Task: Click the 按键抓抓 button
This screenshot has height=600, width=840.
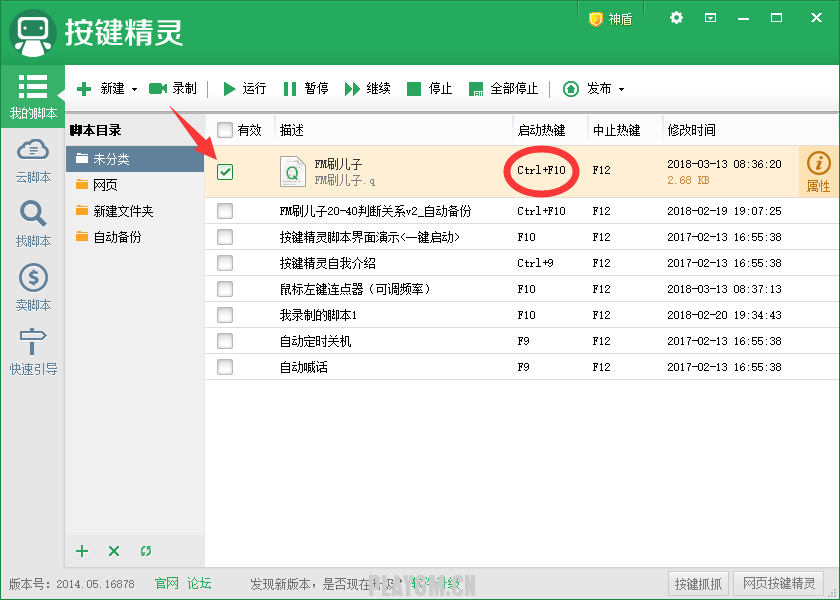Action: point(698,584)
